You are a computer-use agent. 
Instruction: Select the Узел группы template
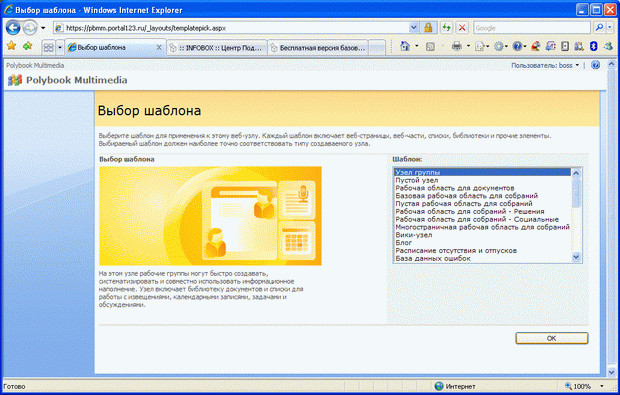(x=482, y=172)
